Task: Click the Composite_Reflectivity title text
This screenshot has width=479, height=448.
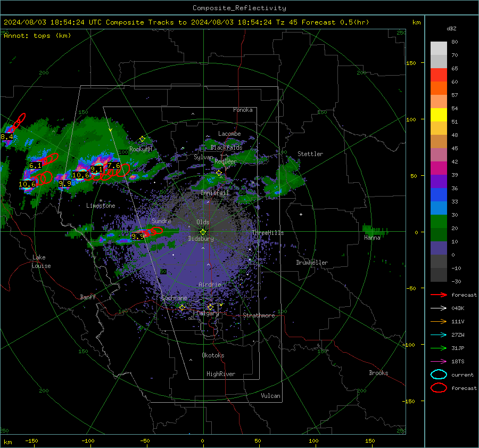Action: [x=240, y=8]
